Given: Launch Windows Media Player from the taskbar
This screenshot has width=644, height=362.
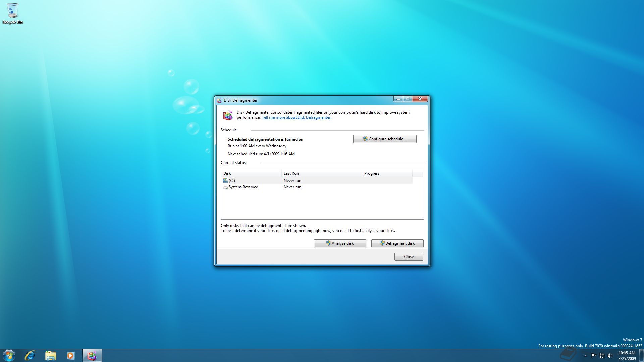Looking at the screenshot, I should 71,355.
